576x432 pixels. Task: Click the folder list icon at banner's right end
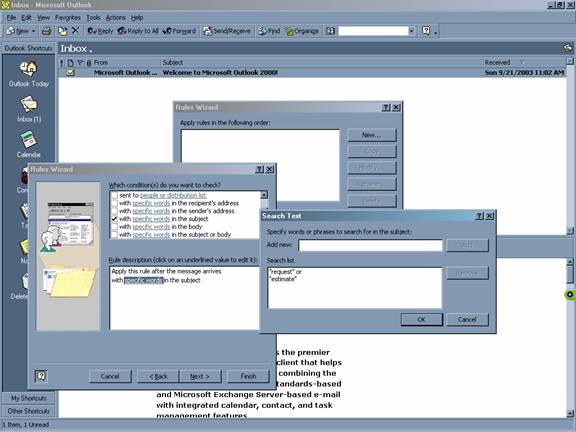click(568, 48)
